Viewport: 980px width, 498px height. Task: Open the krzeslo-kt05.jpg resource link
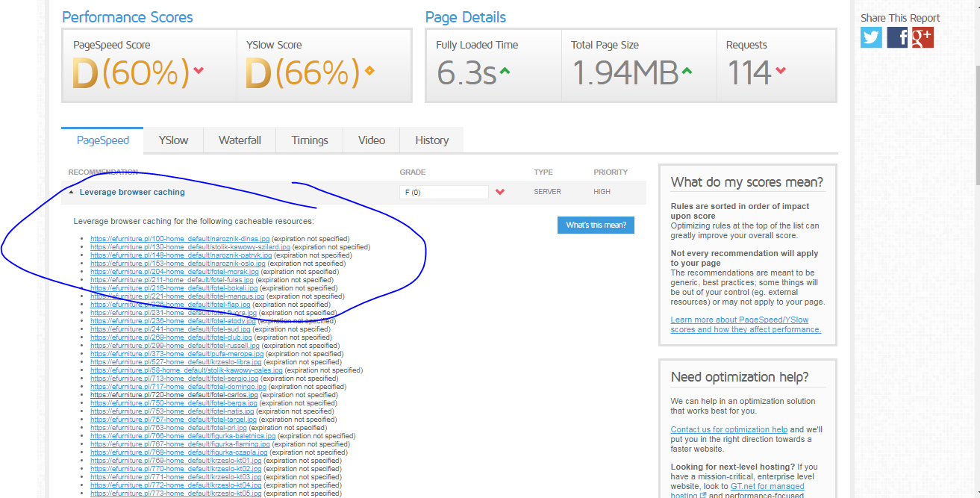pyautogui.click(x=176, y=494)
